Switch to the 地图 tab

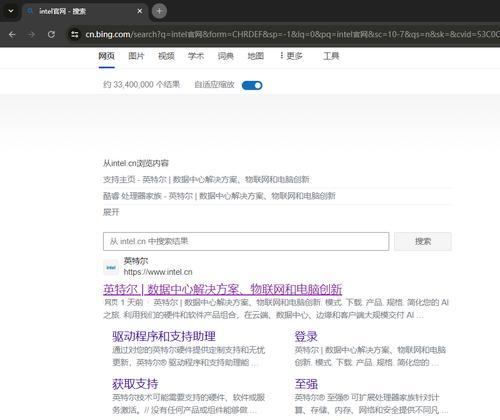click(256, 56)
